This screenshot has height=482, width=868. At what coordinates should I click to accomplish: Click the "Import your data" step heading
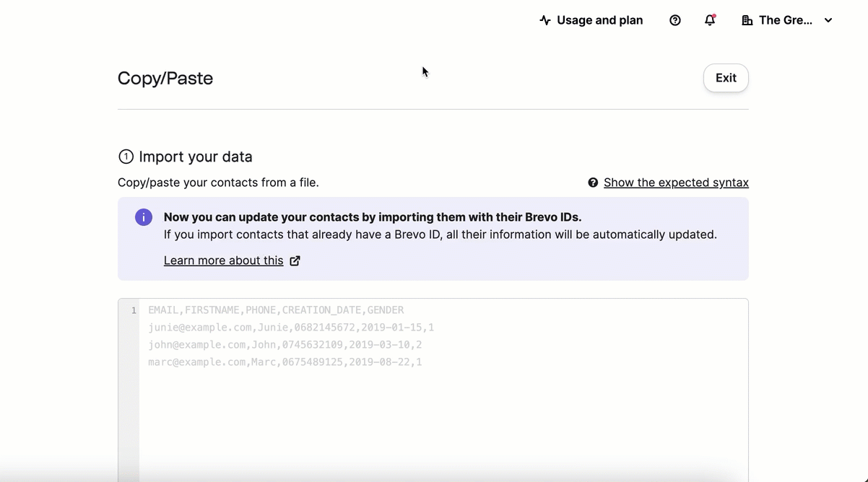point(196,157)
